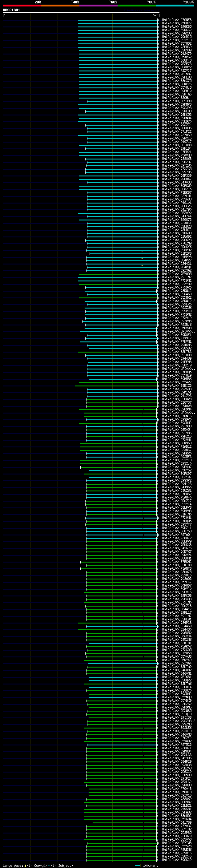
Task: Select UniRef100_B9MZ11 label
Action: point(177,528)
